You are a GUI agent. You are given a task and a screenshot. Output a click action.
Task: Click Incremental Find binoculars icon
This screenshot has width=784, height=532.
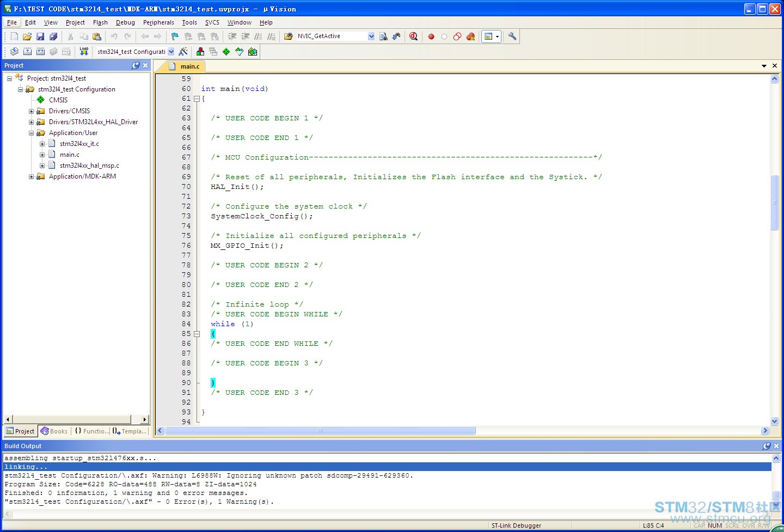(396, 36)
